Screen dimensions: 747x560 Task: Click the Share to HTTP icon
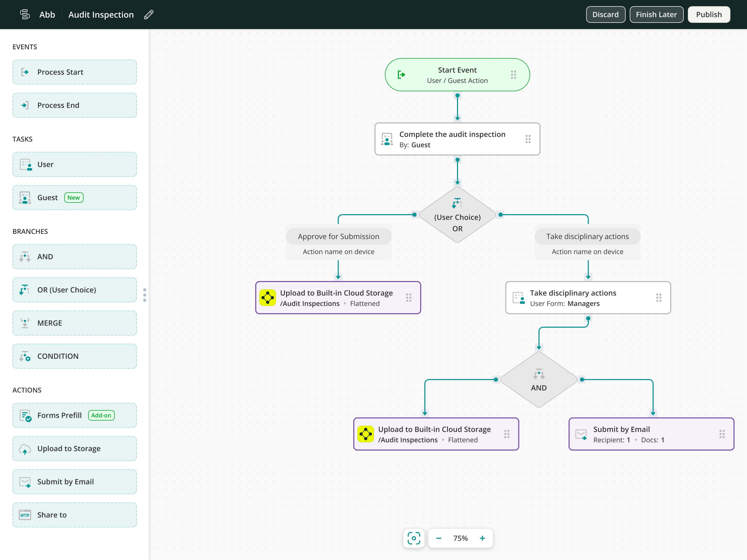[24, 515]
